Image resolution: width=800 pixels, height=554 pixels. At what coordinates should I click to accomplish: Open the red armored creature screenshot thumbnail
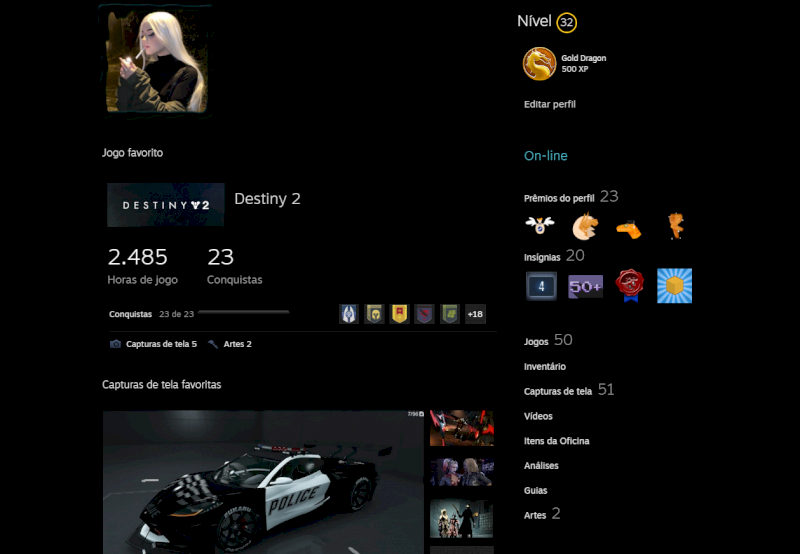462,428
